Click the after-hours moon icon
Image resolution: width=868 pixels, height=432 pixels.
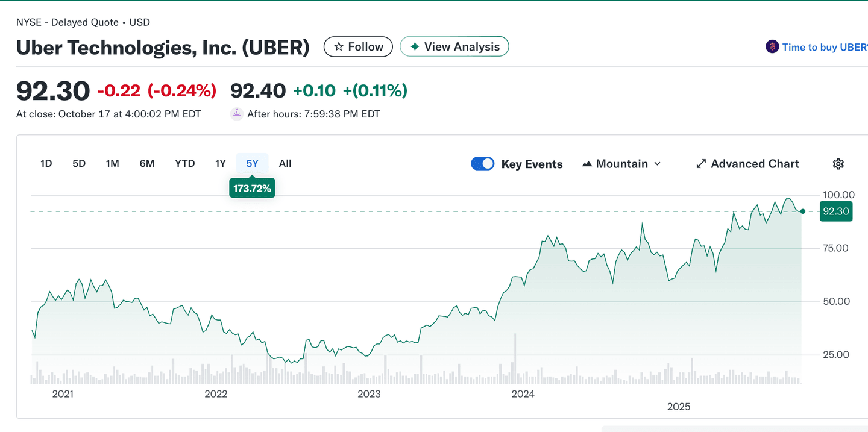pos(236,113)
